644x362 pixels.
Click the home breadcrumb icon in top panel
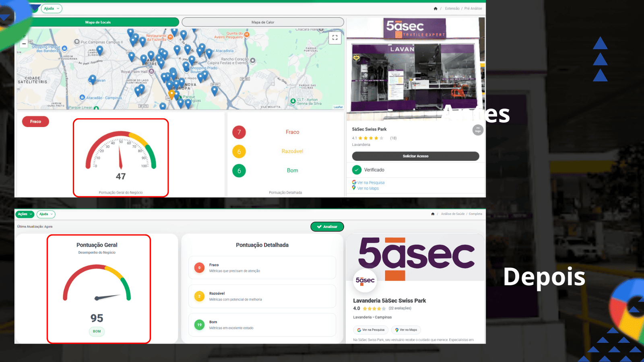point(436,8)
